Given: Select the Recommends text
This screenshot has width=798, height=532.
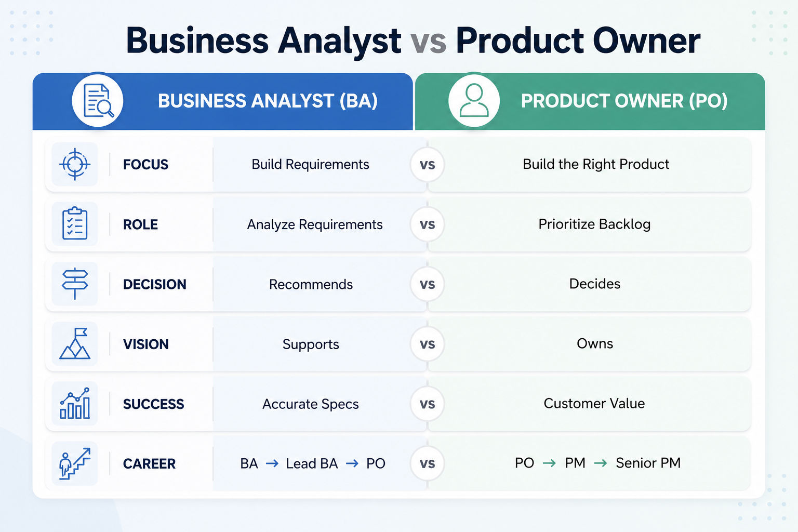Looking at the screenshot, I should [311, 284].
